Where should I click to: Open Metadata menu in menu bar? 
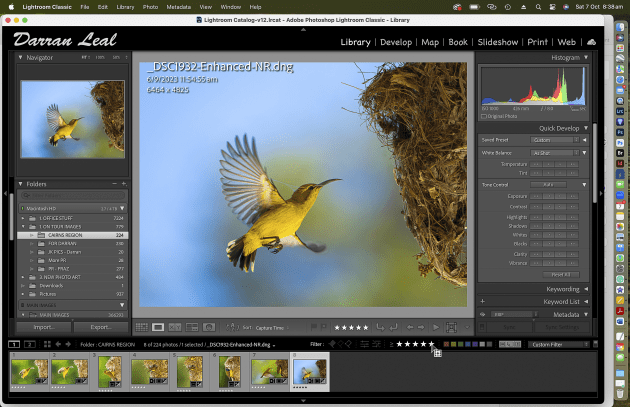[x=178, y=7]
